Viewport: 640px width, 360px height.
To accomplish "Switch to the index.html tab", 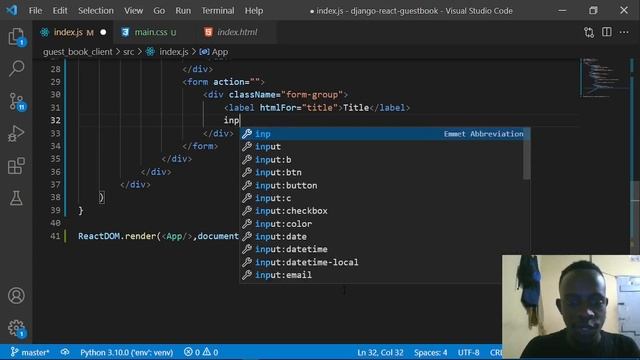I will pyautogui.click(x=237, y=32).
